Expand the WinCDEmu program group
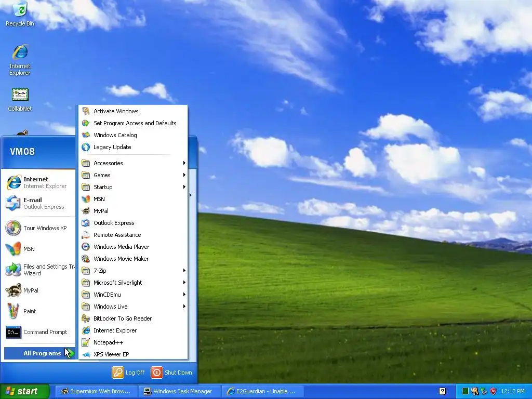The height and width of the screenshot is (399, 532). tap(133, 295)
